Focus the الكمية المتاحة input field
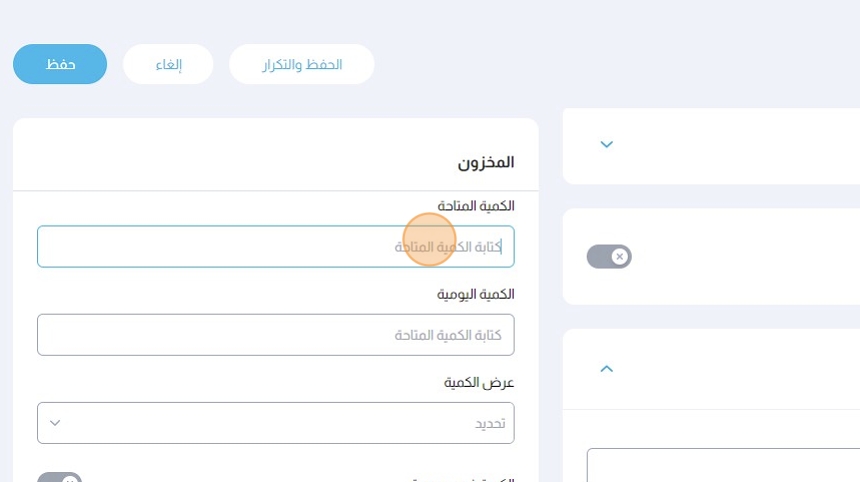Viewport: 860px width, 482px height. (x=275, y=246)
